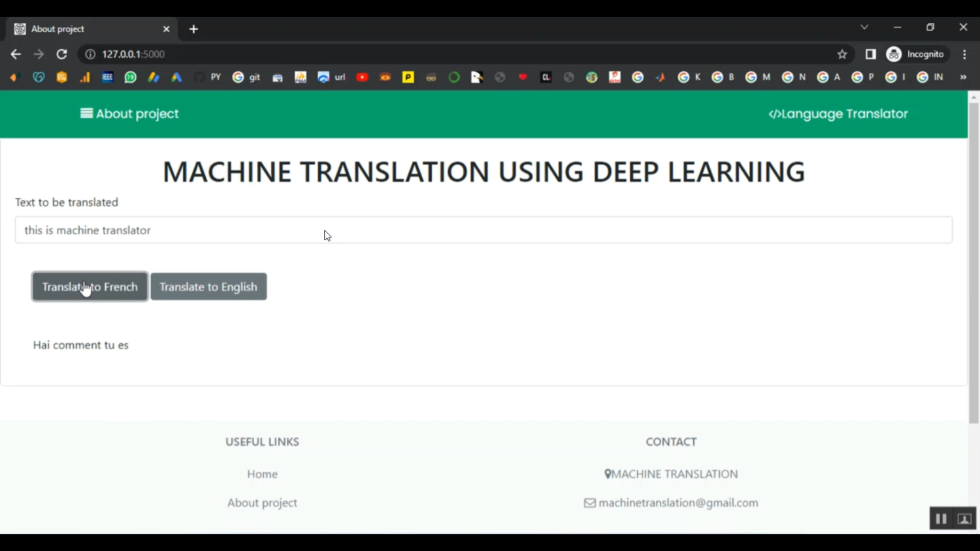The height and width of the screenshot is (551, 980).
Task: Open Chrome's three-dot menu
Action: tap(965, 54)
